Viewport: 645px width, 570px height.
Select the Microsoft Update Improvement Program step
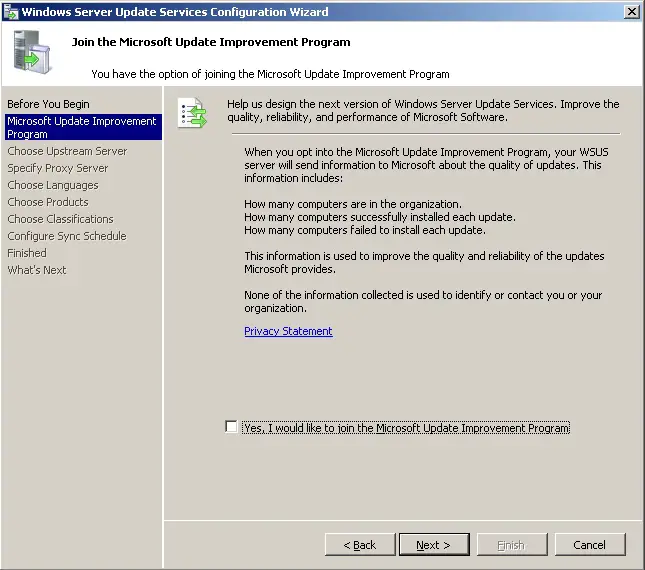[x=83, y=127]
